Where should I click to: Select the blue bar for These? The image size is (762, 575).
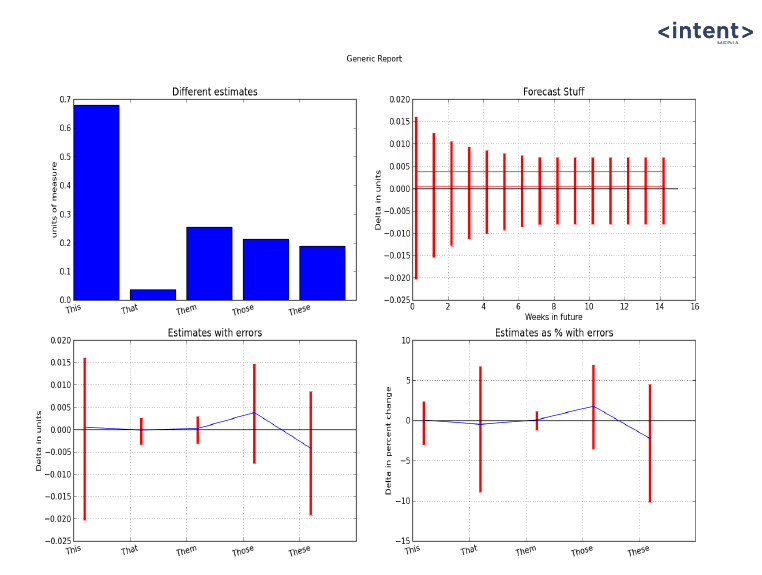[322, 272]
